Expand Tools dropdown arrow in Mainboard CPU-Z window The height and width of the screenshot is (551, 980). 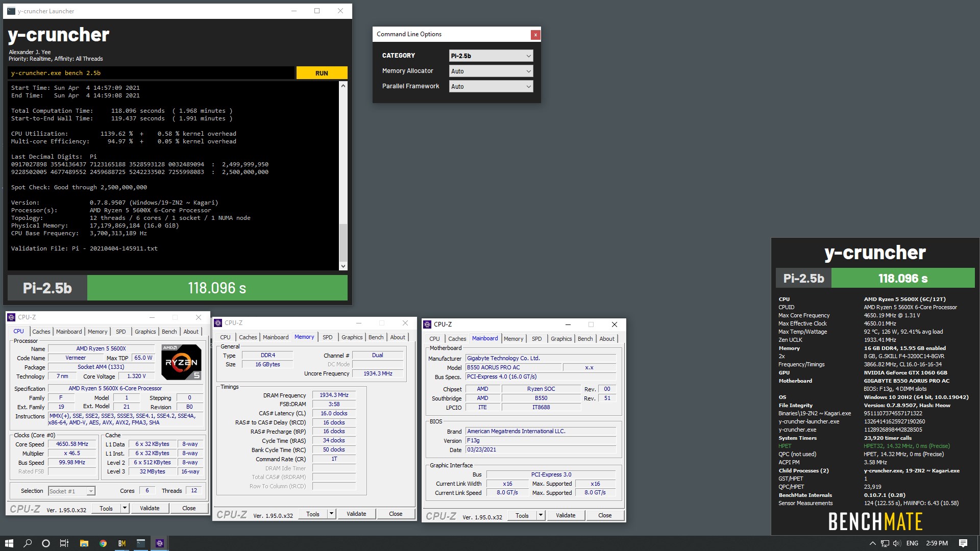point(541,515)
